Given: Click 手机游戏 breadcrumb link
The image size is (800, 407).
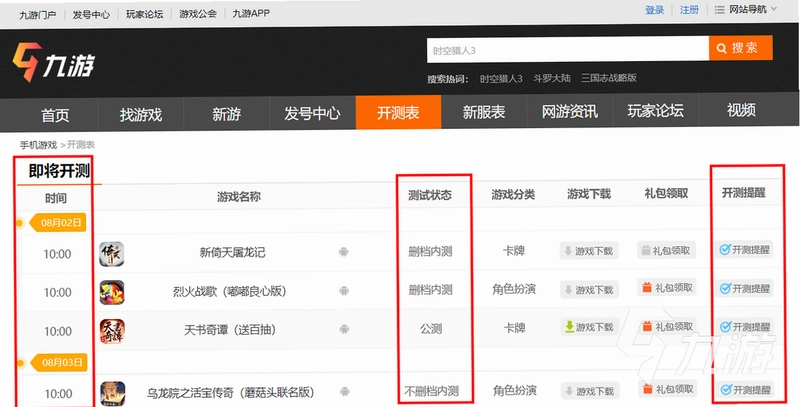Looking at the screenshot, I should coord(38,145).
